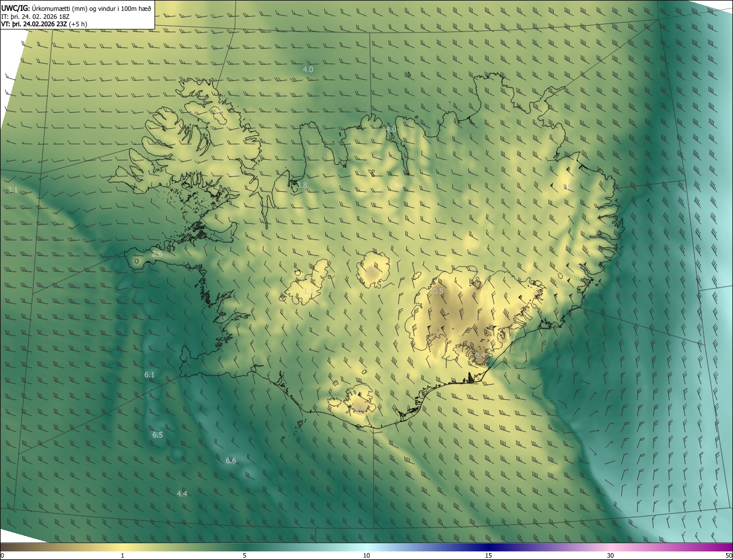Click the color scale tick labeled 10
Viewport: 733px width, 560px height.
[366, 555]
